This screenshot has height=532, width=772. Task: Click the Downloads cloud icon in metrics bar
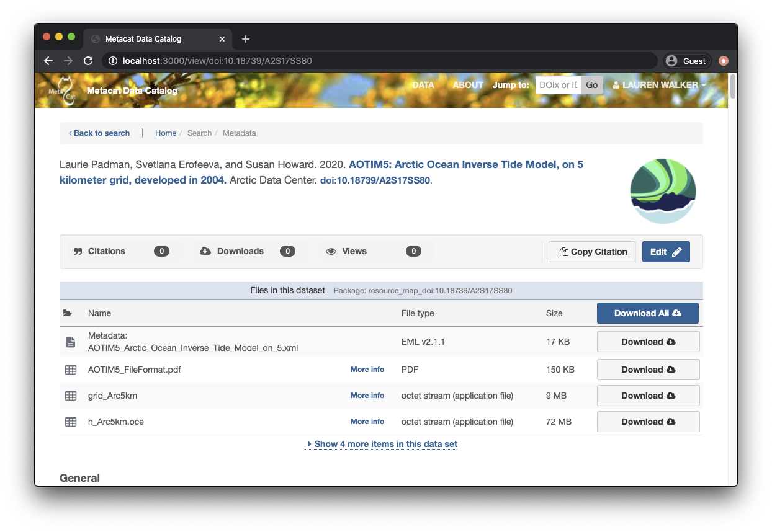(x=205, y=251)
